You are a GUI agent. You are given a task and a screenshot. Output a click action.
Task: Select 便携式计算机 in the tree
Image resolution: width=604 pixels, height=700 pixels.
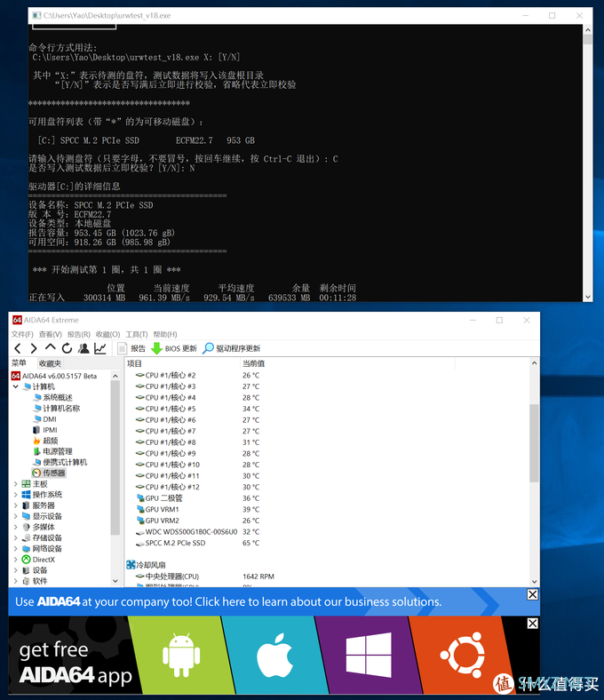click(x=65, y=462)
